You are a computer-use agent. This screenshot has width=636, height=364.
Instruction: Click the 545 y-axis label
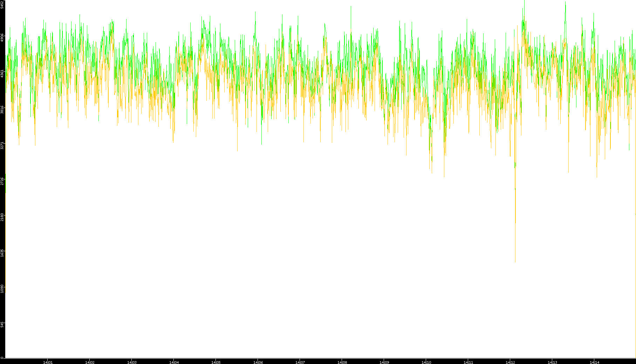coord(2,325)
